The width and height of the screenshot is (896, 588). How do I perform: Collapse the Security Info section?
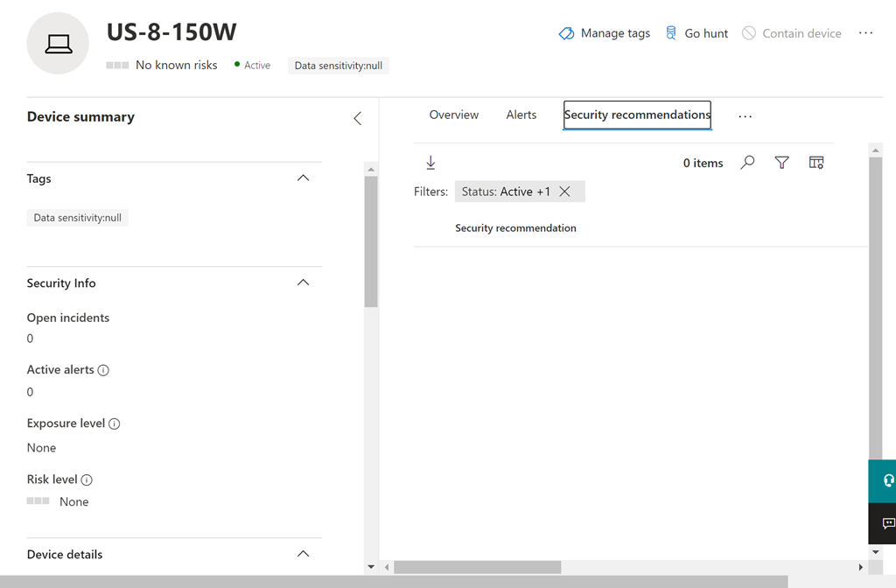coord(303,283)
